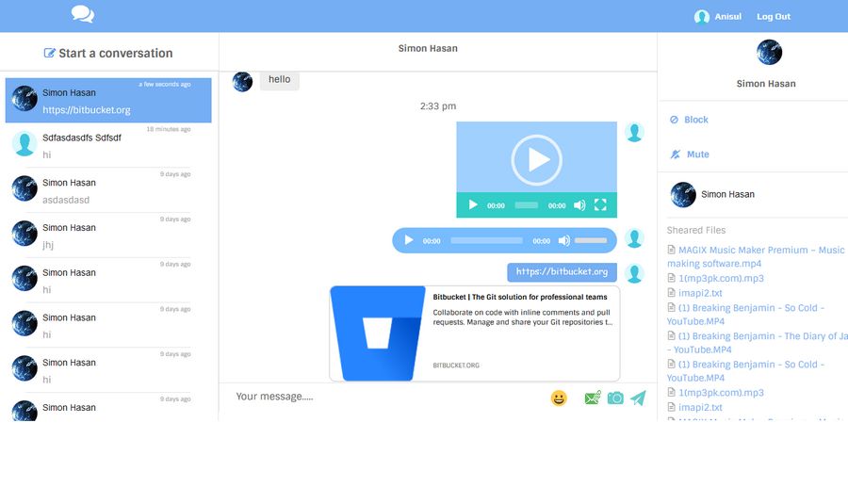This screenshot has height=504, width=848.
Task: Open the emoji picker
Action: click(x=559, y=398)
